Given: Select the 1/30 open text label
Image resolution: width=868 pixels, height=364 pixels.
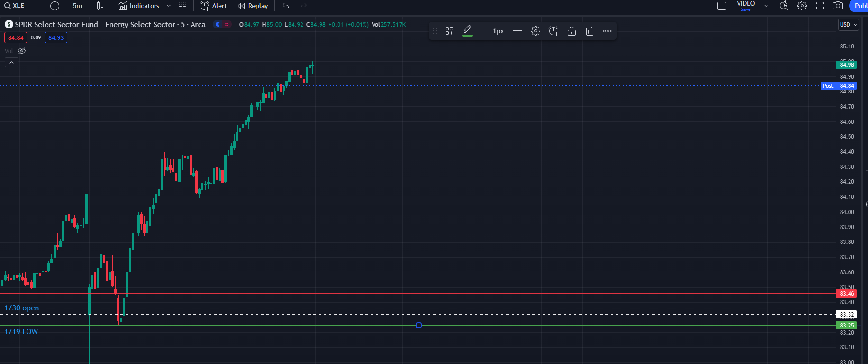Looking at the screenshot, I should click(x=22, y=308).
